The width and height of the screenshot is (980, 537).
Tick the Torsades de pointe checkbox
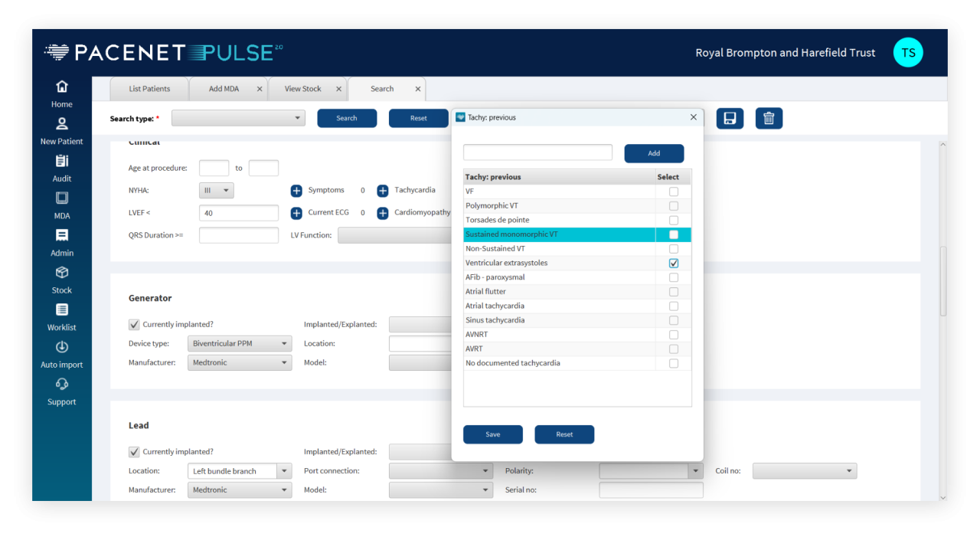pyautogui.click(x=674, y=221)
